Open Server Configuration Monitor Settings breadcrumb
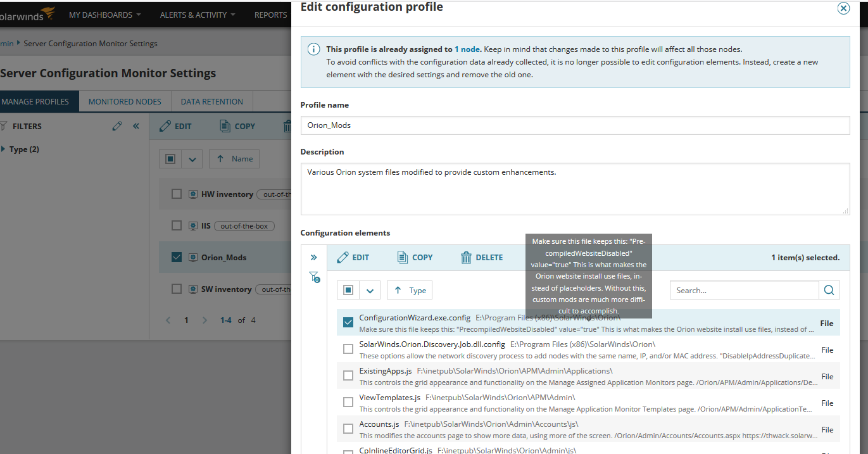This screenshot has height=454, width=868. point(91,44)
